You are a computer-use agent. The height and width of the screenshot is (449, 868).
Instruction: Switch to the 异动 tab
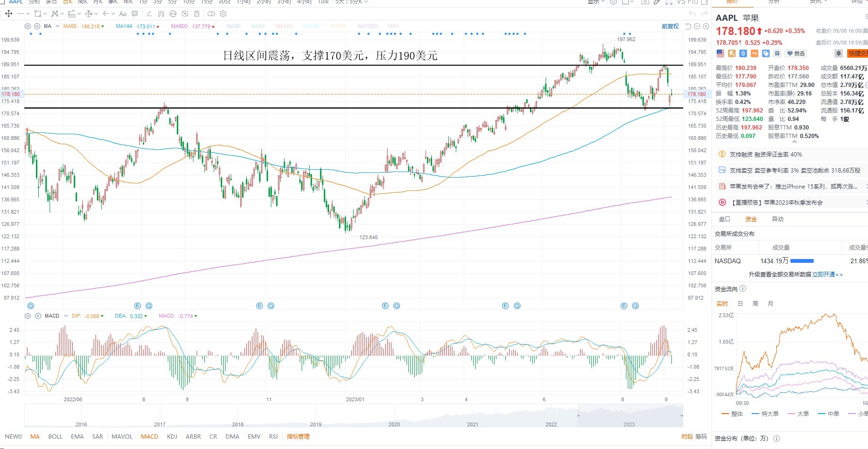tap(778, 219)
